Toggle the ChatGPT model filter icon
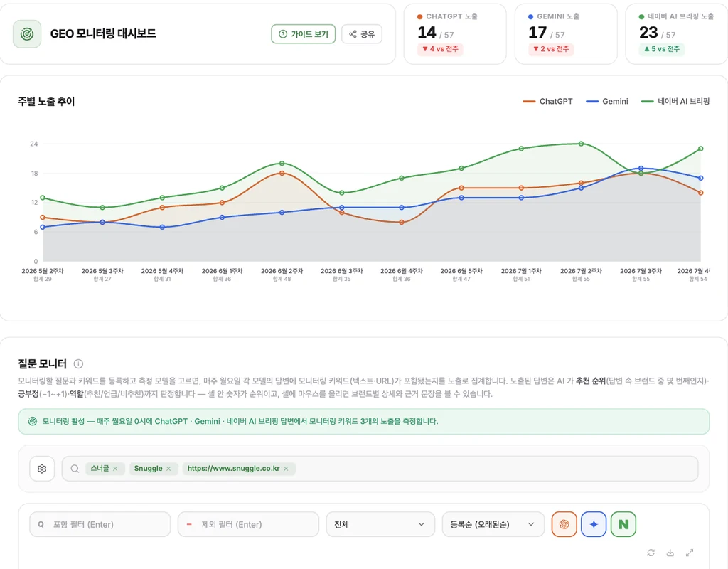 point(564,524)
